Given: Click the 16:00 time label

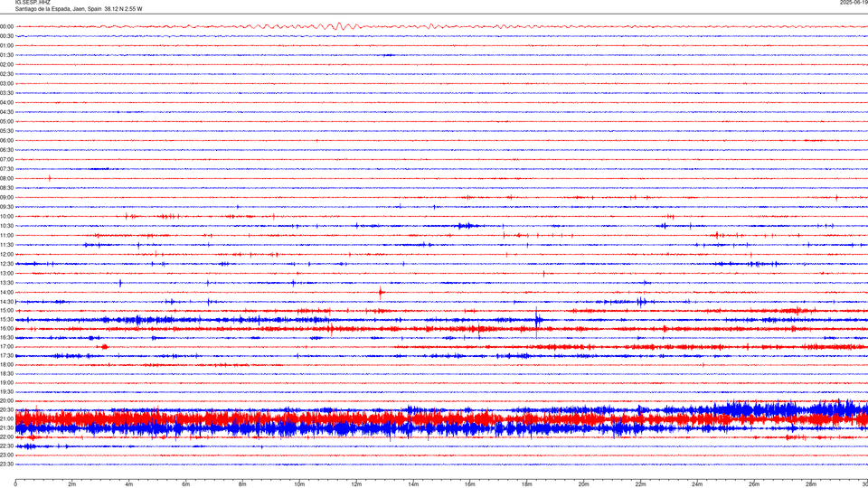Looking at the screenshot, I should (6, 329).
